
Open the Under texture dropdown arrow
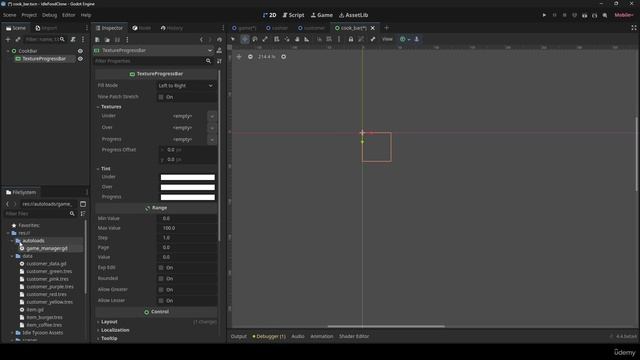pos(212,116)
